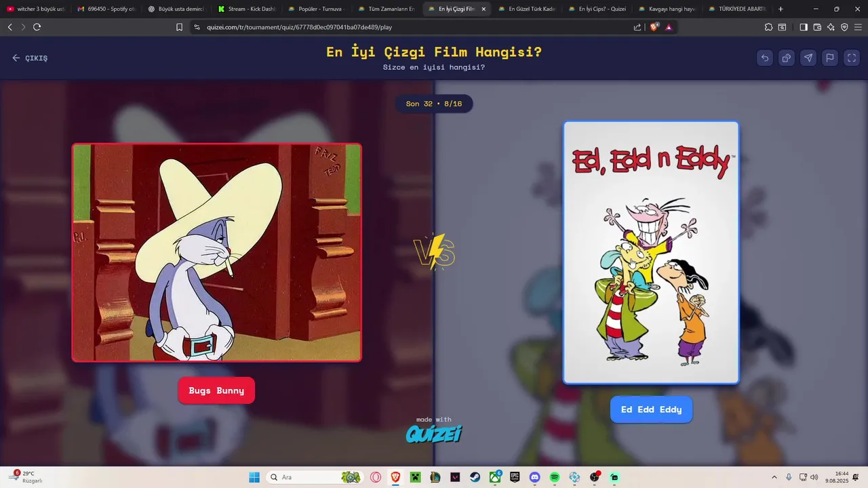Open the browser extensions puzzle icon
The image size is (868, 488).
768,27
